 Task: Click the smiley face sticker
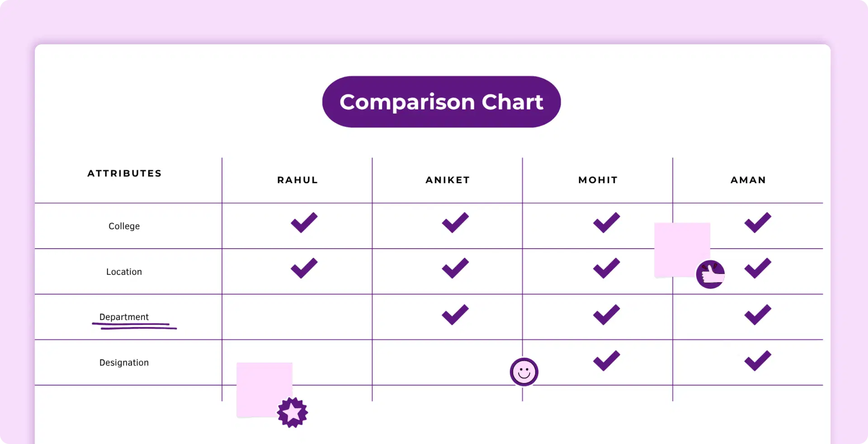click(x=524, y=372)
